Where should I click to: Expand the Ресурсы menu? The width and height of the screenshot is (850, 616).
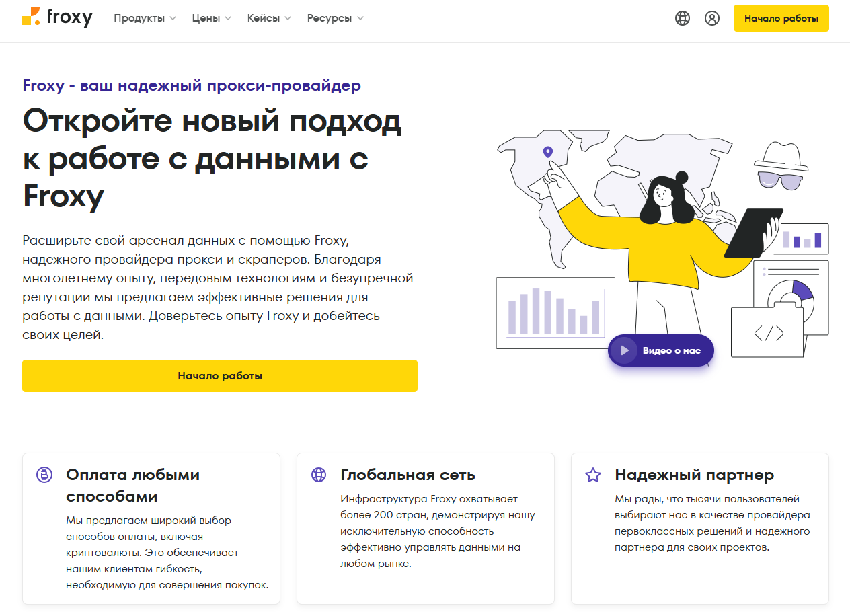pos(336,18)
